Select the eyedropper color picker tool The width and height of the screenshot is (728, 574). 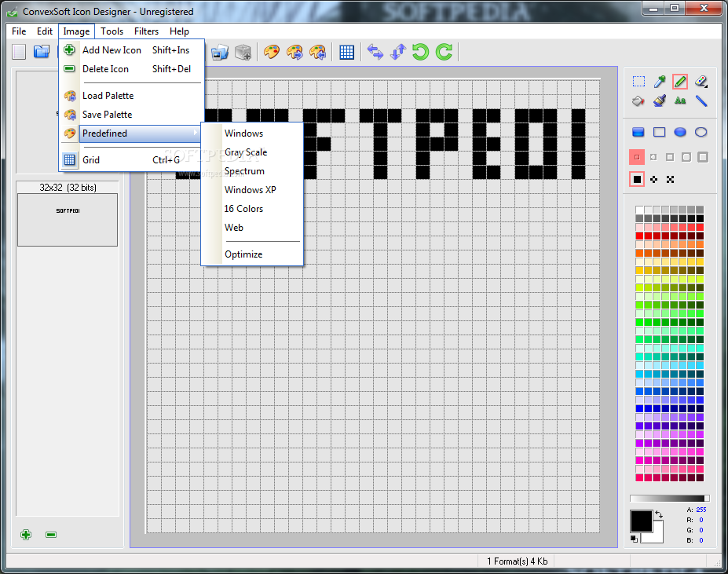click(660, 82)
